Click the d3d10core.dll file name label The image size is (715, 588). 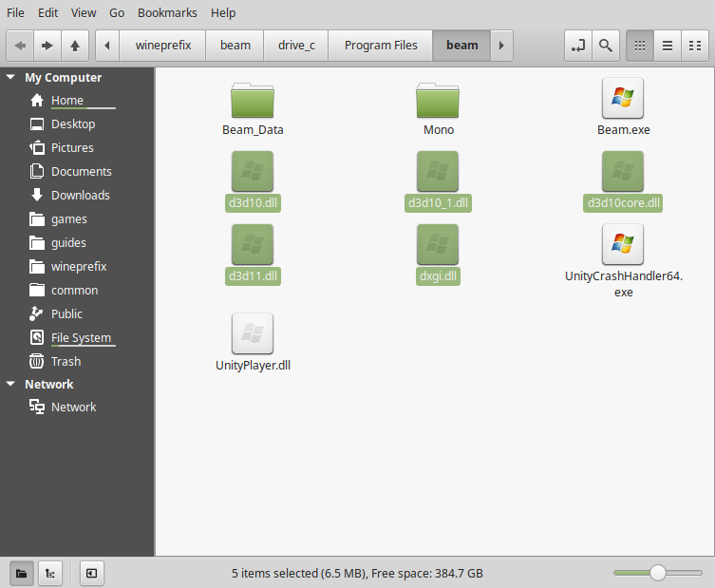[x=623, y=203]
